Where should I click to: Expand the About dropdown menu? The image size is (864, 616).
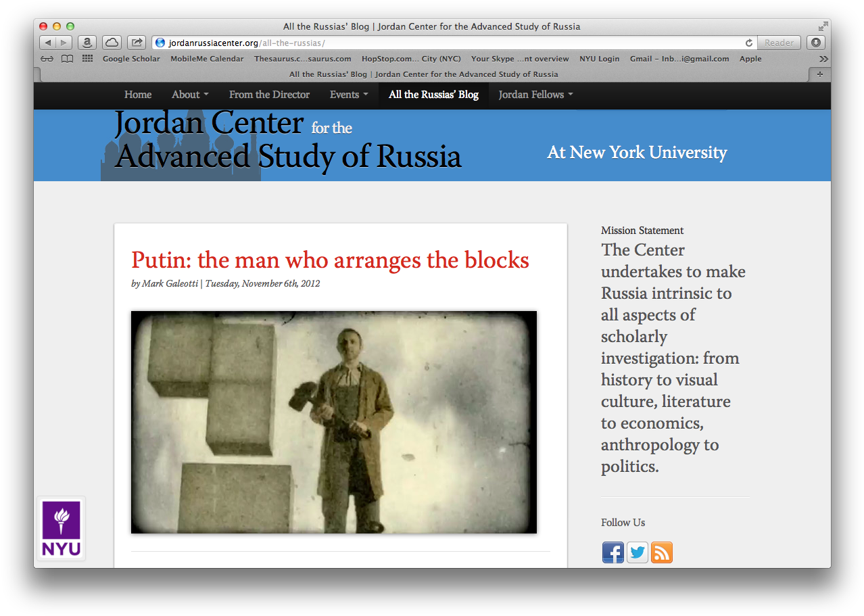pyautogui.click(x=189, y=95)
